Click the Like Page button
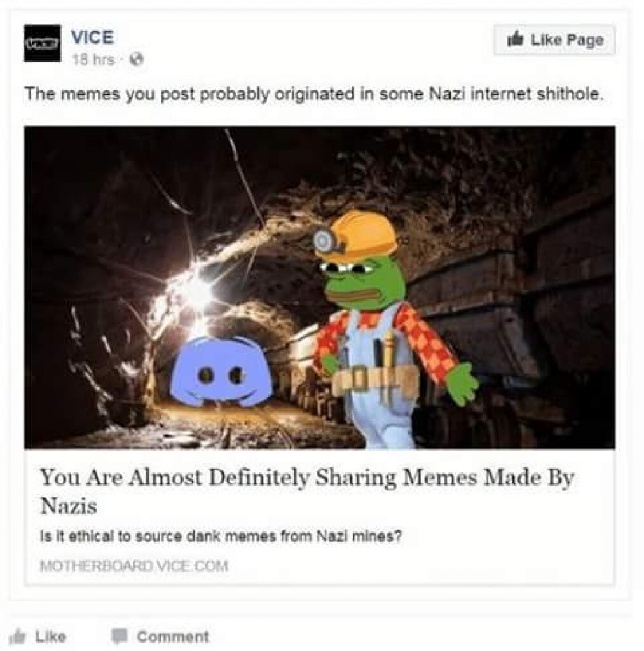 click(x=554, y=40)
